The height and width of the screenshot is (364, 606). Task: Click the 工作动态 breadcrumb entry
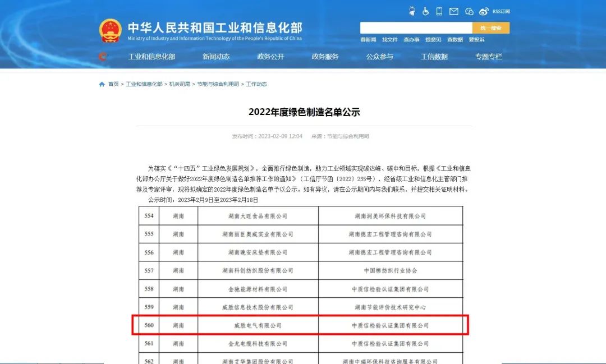[255, 84]
